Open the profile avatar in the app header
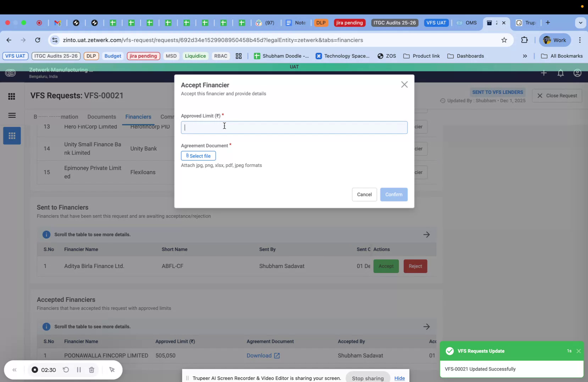 (x=577, y=73)
